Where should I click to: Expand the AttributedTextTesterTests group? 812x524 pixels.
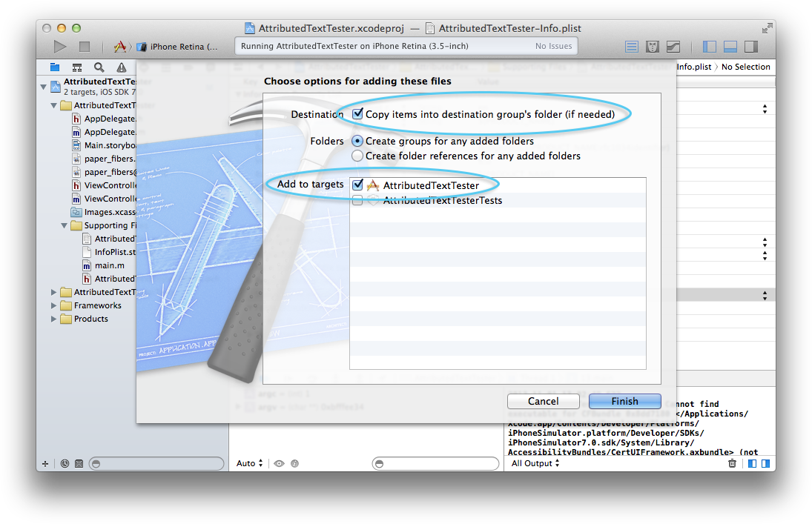pos(53,292)
